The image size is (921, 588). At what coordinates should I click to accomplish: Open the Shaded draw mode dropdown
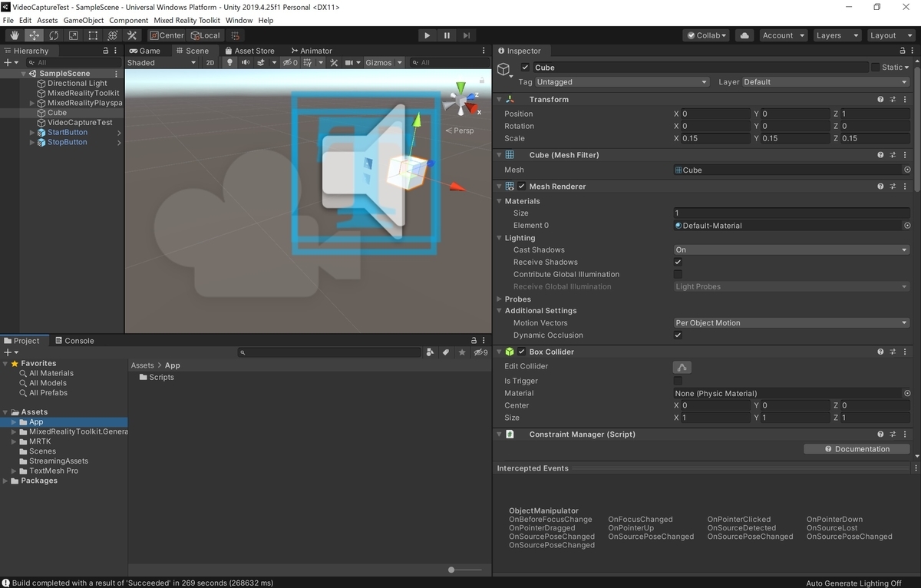162,63
